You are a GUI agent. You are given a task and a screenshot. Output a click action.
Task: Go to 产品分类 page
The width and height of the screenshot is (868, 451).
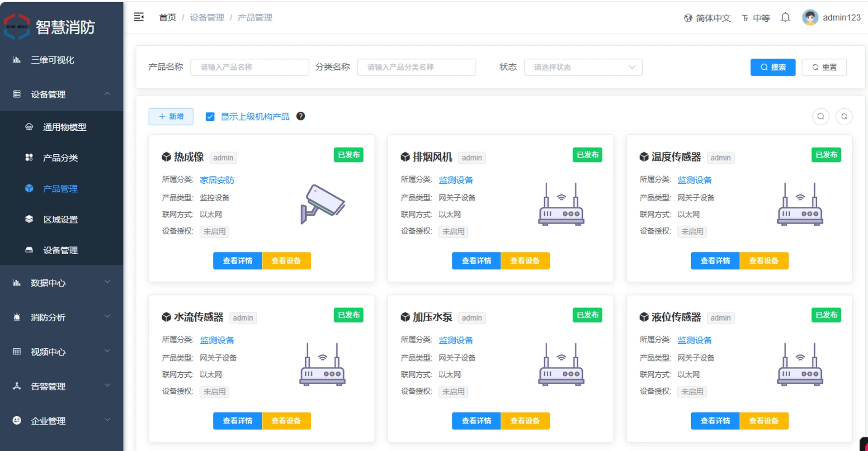pyautogui.click(x=61, y=157)
